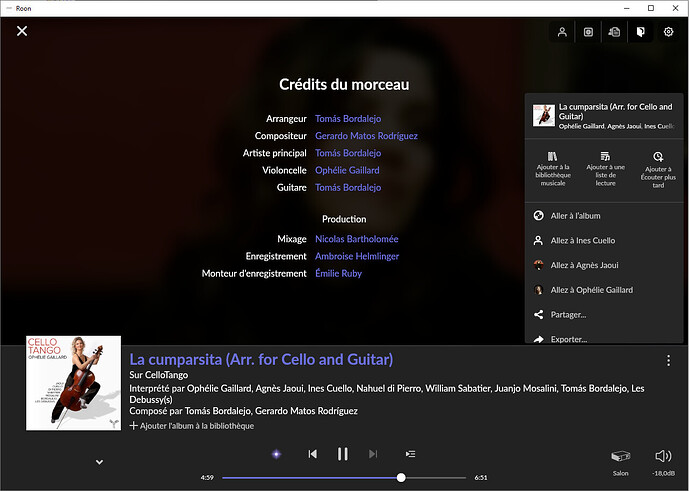Click Agnès Jaoui avatar in popup menu

tap(538, 265)
